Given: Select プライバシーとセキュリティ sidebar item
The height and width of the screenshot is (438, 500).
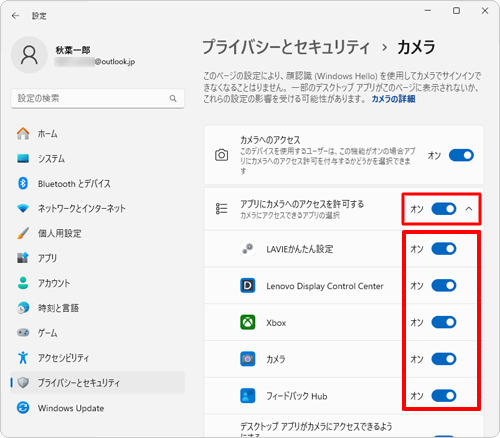Looking at the screenshot, I should [98, 383].
